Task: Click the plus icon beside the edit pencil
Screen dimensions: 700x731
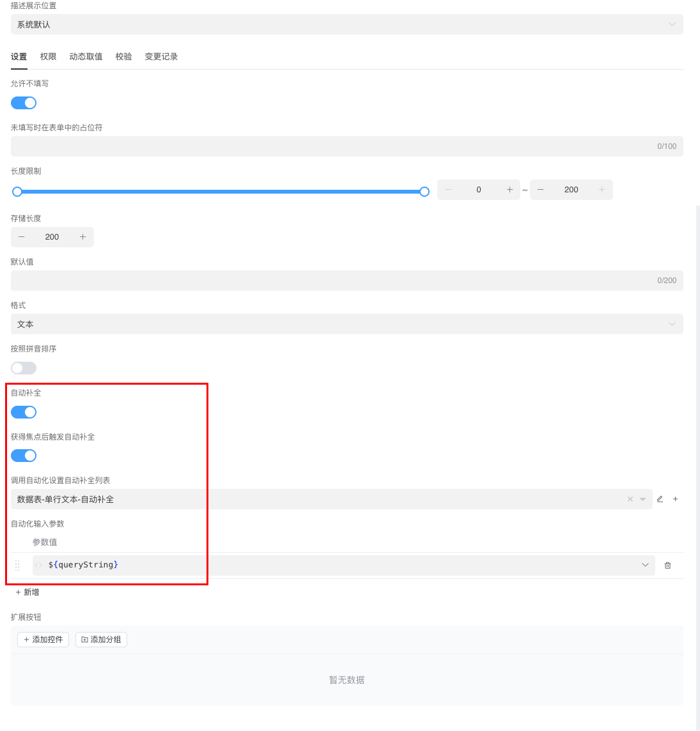Action: (x=675, y=498)
